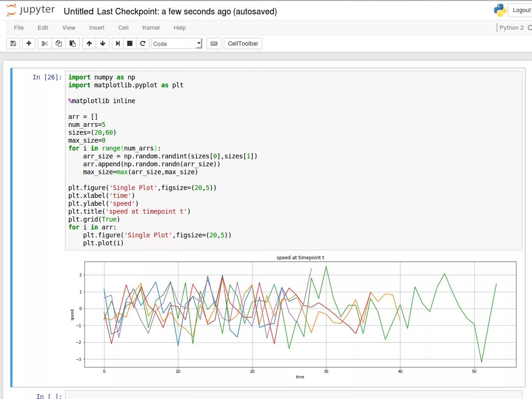The height and width of the screenshot is (399, 532).
Task: Open the Insert menu
Action: [x=97, y=28]
